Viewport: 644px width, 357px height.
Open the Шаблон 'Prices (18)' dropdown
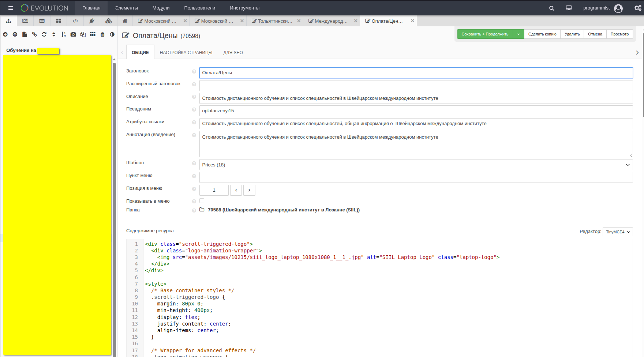416,165
